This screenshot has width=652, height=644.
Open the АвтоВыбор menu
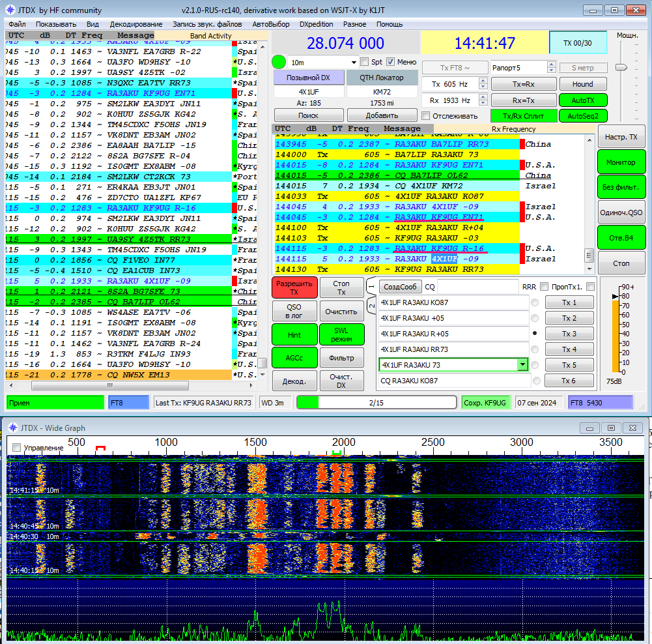click(x=271, y=24)
